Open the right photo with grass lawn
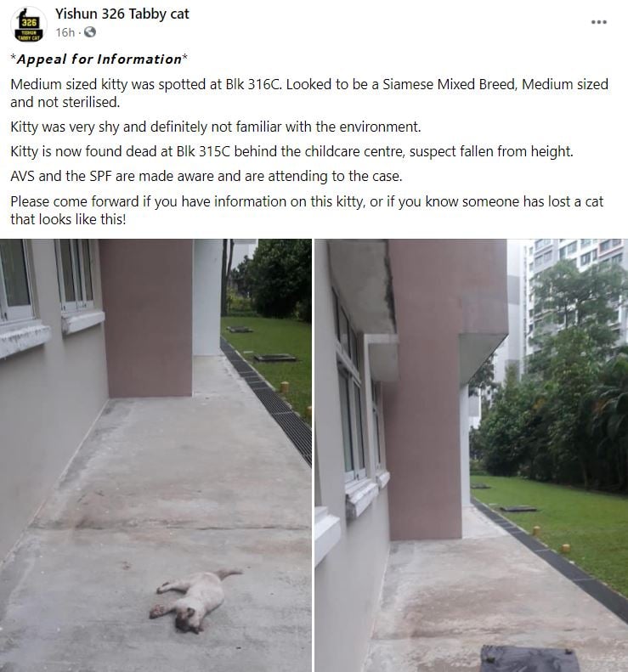 (471, 455)
